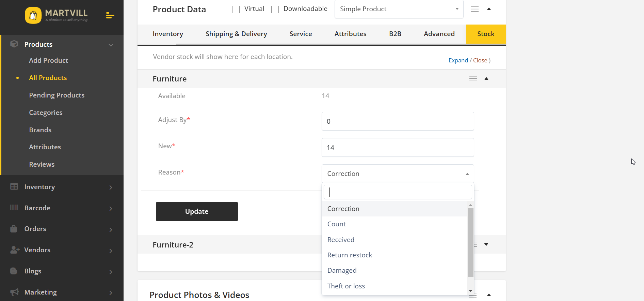Toggle the sidebar hamburger menu icon

pyautogui.click(x=110, y=16)
